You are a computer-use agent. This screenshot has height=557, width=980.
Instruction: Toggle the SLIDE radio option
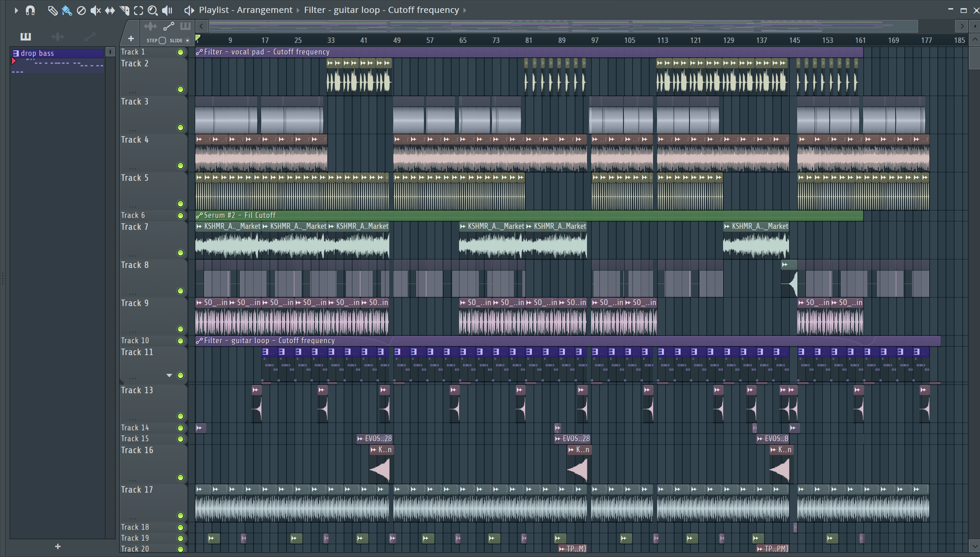pyautogui.click(x=187, y=41)
